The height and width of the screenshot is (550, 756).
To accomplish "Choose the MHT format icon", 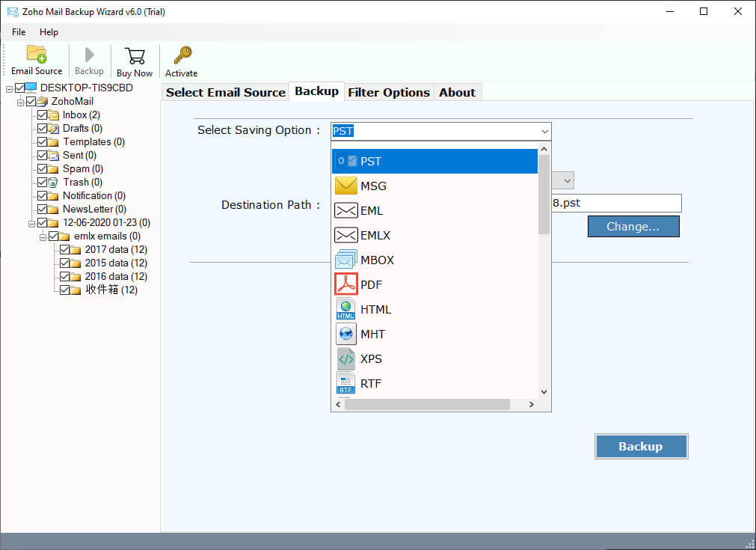I will tap(345, 334).
